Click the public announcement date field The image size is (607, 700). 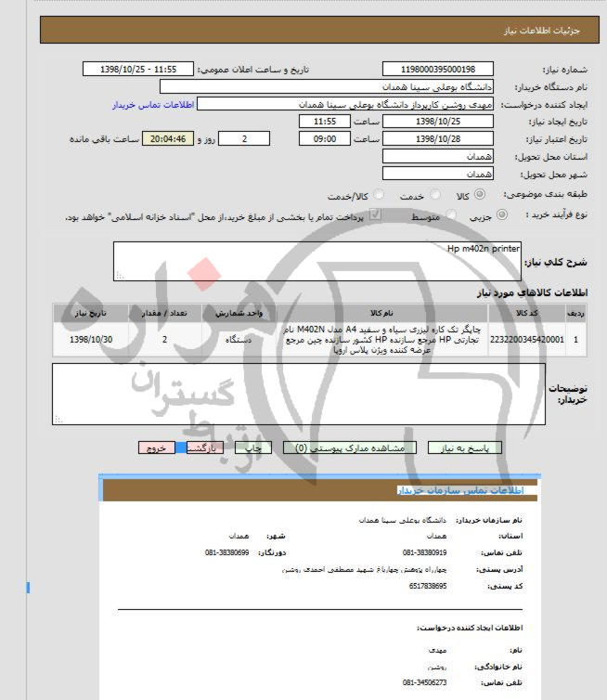tap(138, 70)
